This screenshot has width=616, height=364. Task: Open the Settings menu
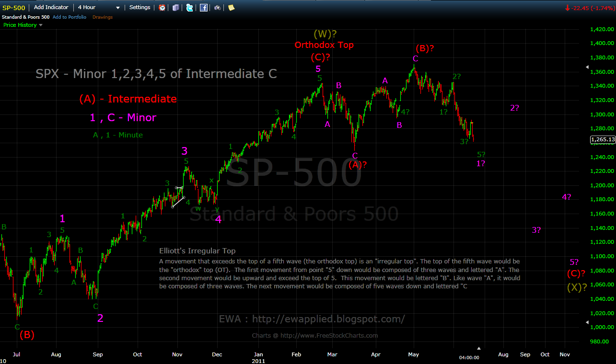[139, 8]
